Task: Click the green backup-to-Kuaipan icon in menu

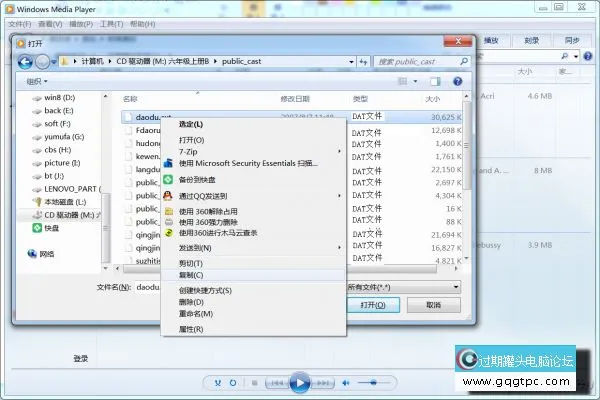Action: tap(168, 180)
